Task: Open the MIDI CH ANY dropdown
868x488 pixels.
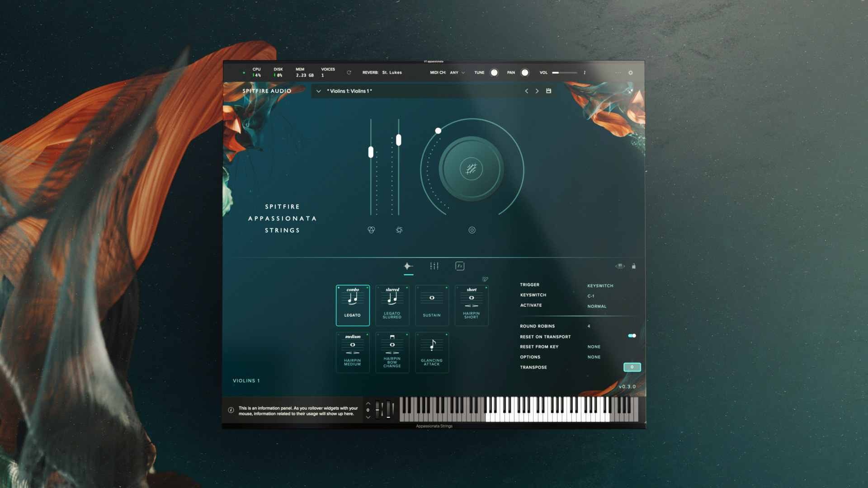Action: 457,73
